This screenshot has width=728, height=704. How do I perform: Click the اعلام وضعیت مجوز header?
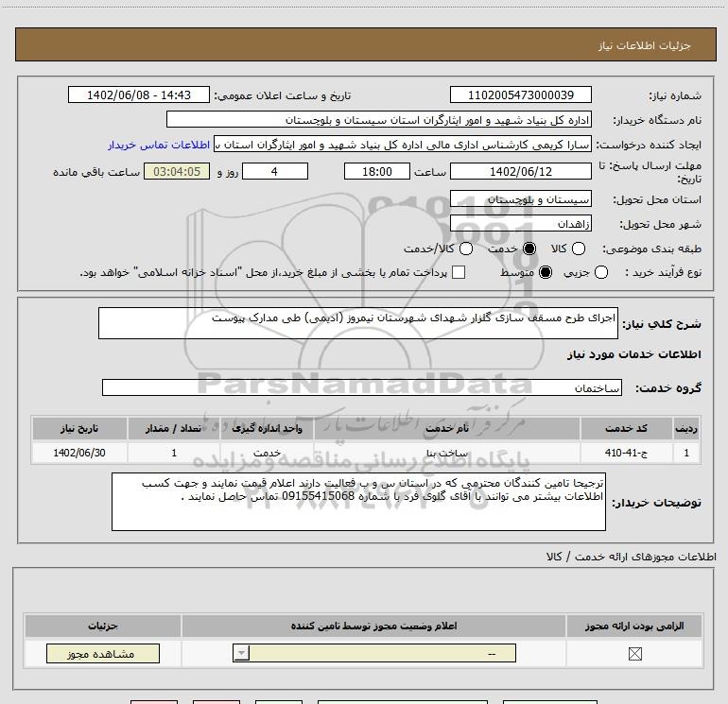click(x=373, y=626)
